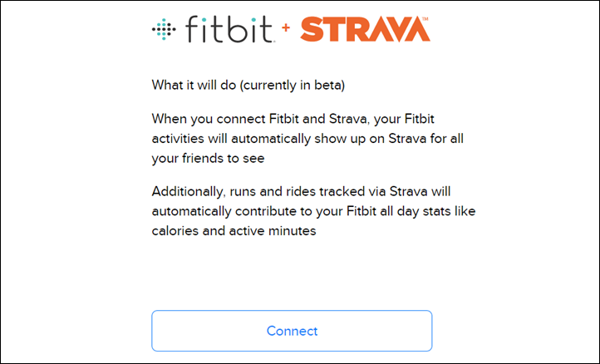
Task: Click the blue 'Connect' label text
Action: pyautogui.click(x=292, y=331)
